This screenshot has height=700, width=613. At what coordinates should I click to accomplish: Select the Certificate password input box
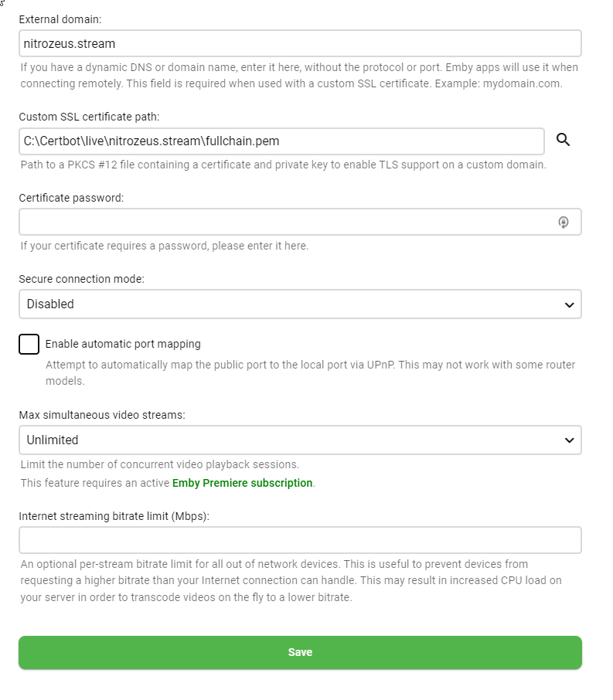(x=286, y=223)
